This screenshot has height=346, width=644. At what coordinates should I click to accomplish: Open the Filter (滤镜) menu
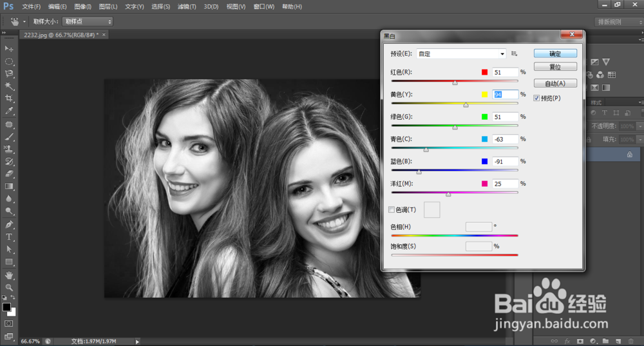187,6
